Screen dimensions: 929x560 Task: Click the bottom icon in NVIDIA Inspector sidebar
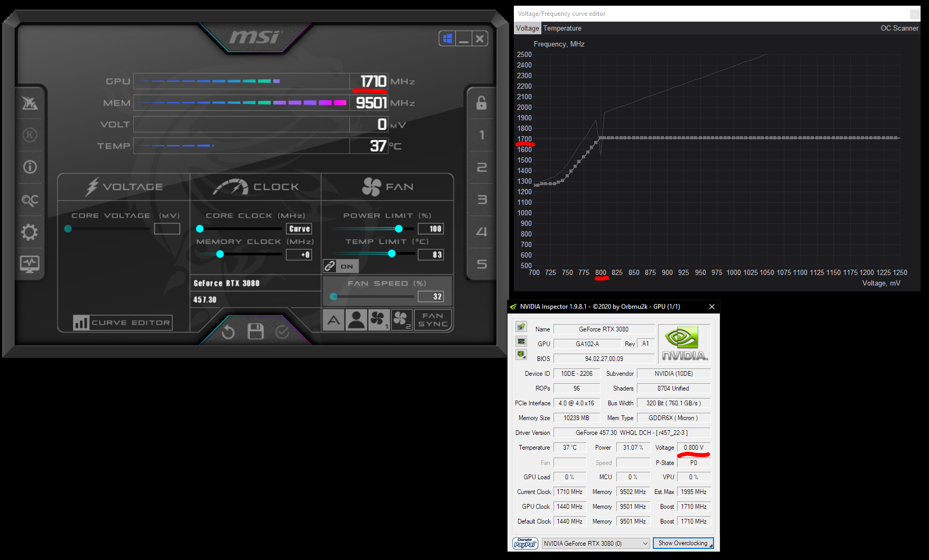pos(521,355)
